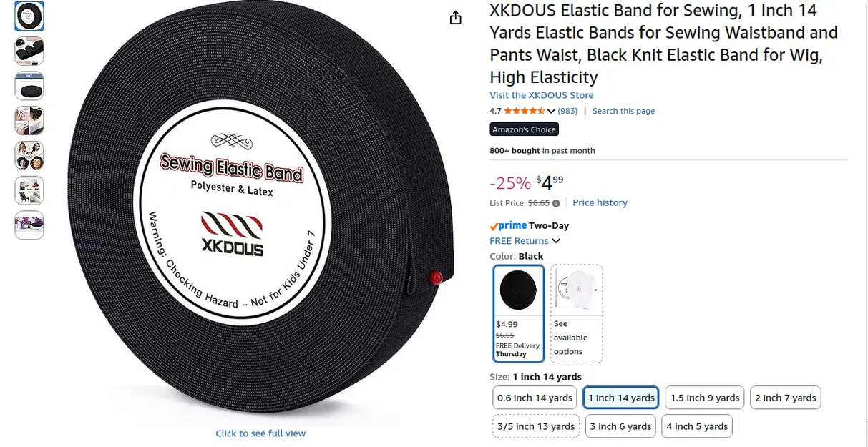Viewport: 868px width, 447px height.
Task: Open the seventh thumbnail with purple fabric
Action: (29, 225)
